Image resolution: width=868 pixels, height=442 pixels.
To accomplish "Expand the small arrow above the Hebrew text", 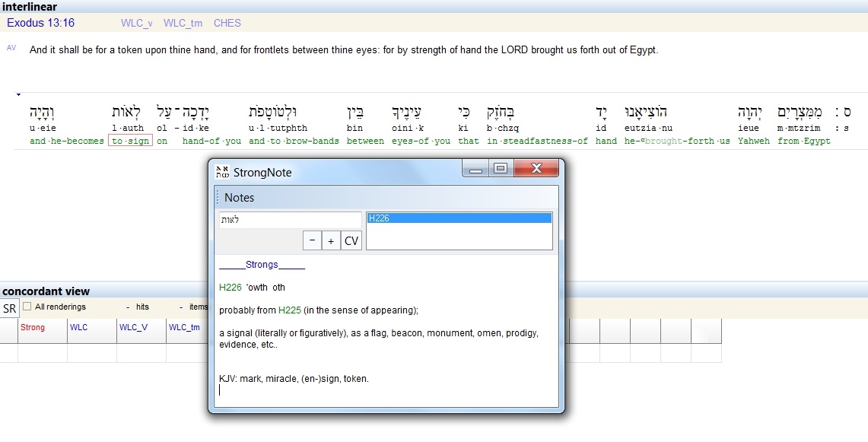I will point(17,95).
